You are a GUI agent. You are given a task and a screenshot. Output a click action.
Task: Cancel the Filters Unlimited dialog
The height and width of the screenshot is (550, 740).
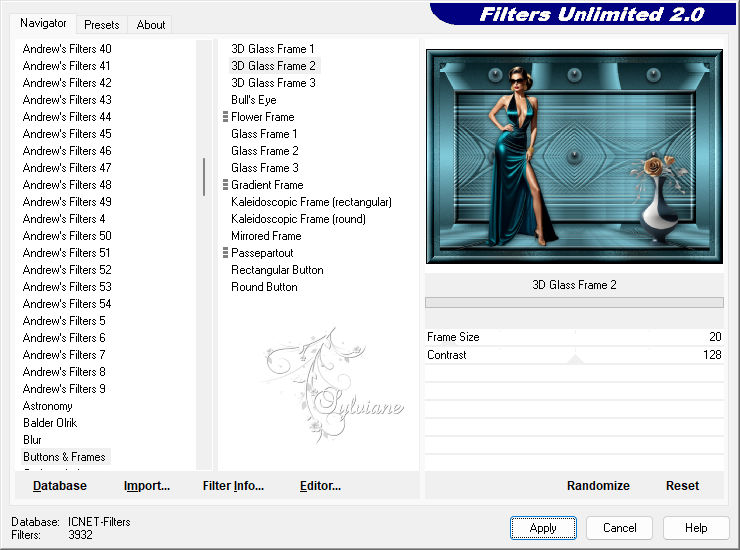coord(620,527)
